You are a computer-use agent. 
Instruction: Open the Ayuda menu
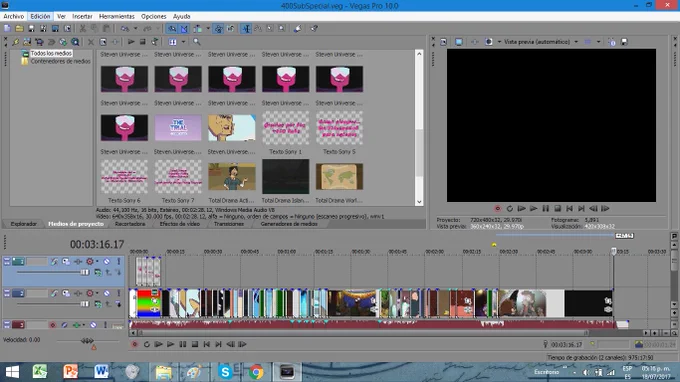pyautogui.click(x=182, y=16)
